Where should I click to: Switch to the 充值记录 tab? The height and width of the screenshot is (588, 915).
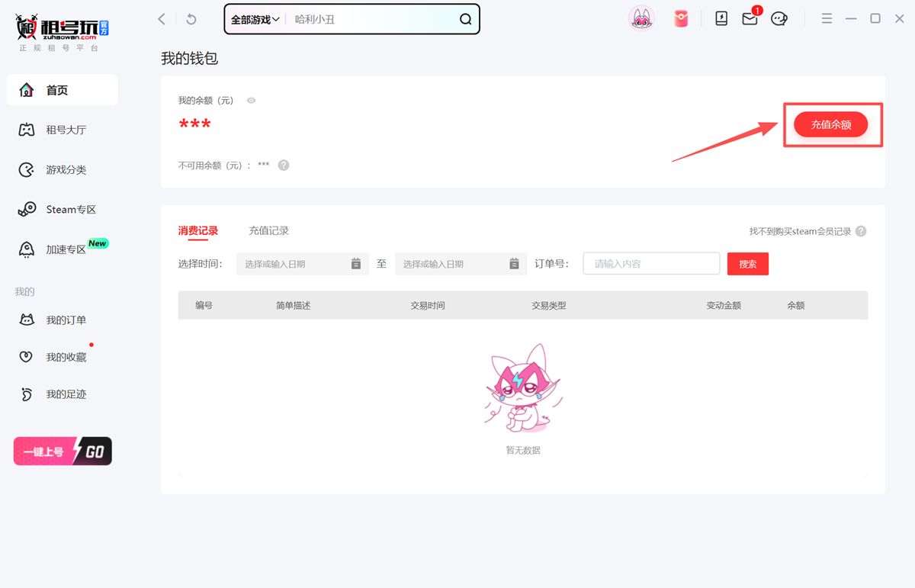pyautogui.click(x=268, y=231)
